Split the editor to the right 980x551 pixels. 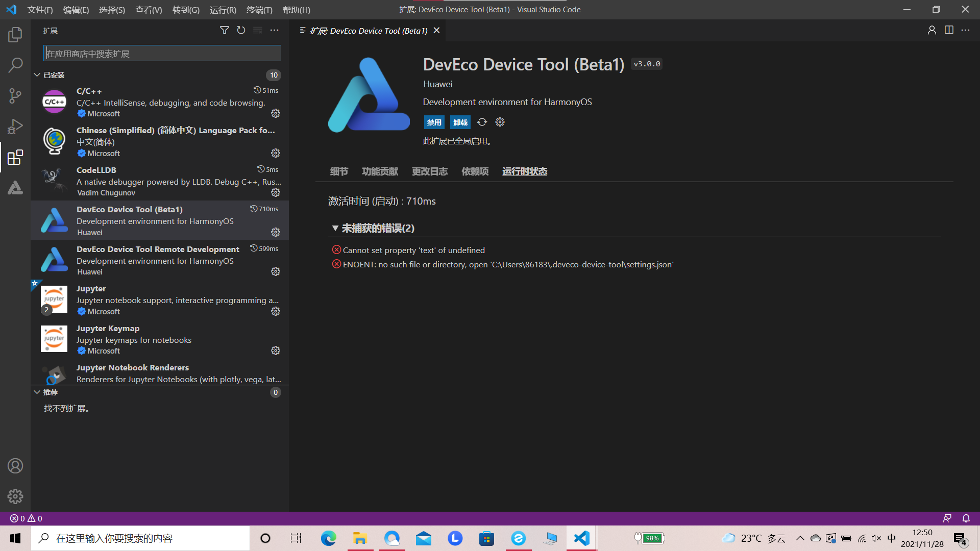tap(949, 31)
